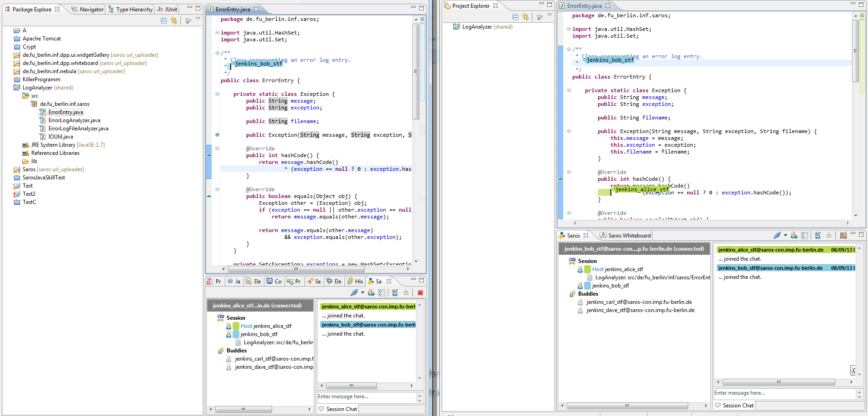
Task: Open Package Explorer view menu arrow
Action: 198,19
